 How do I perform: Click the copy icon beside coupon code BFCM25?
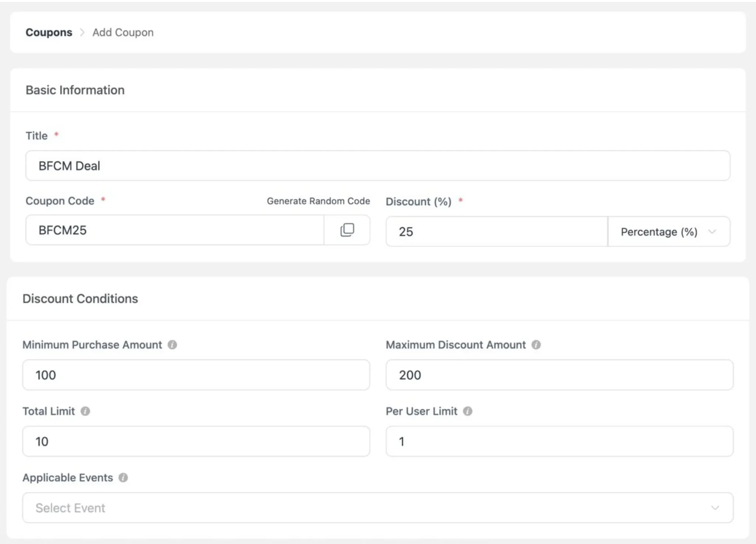tap(347, 230)
